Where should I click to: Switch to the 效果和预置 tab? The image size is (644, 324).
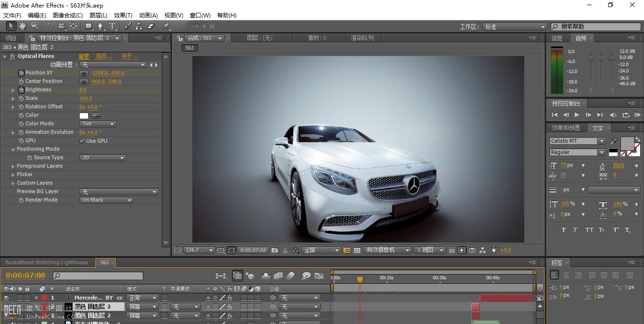click(x=566, y=128)
